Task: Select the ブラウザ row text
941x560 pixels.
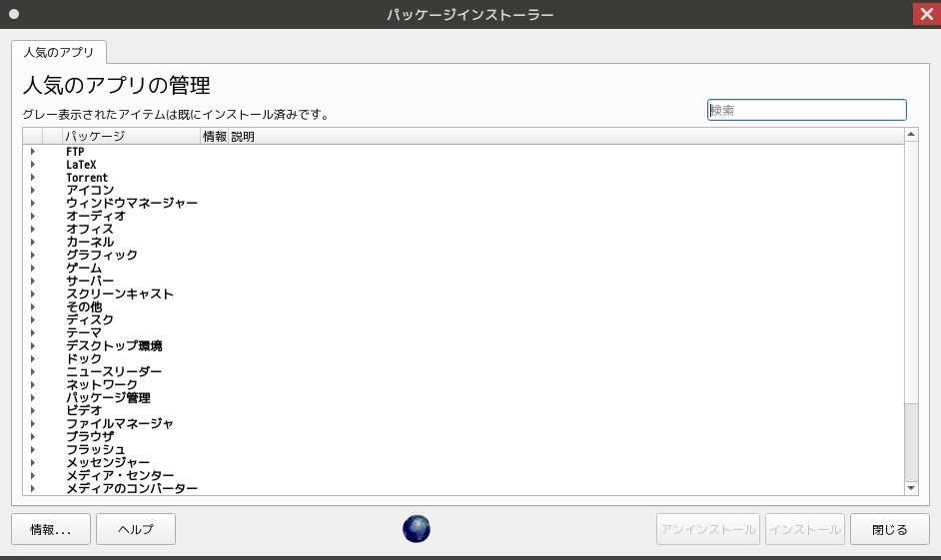Action: coord(90,436)
